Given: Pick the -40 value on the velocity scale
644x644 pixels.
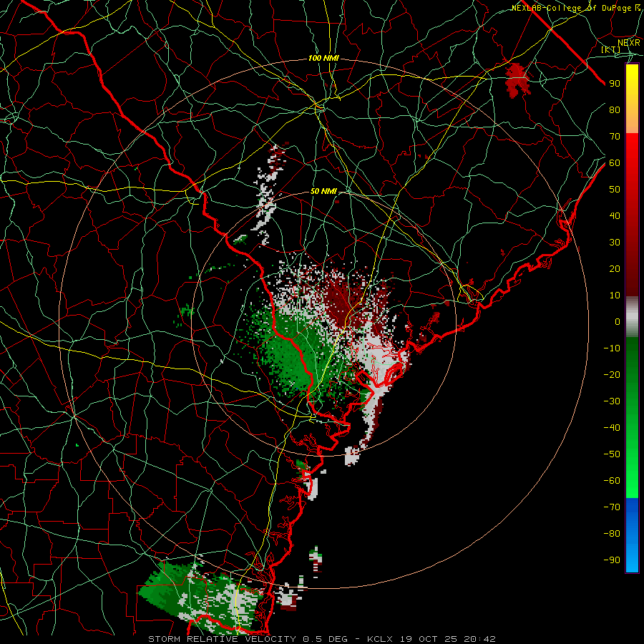Looking at the screenshot, I should pyautogui.click(x=612, y=428).
